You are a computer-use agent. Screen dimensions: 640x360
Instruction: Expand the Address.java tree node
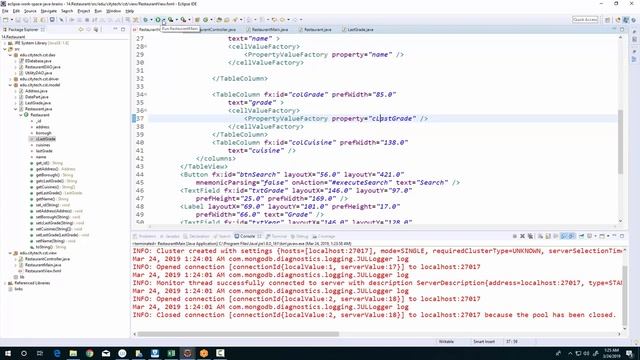[x=16, y=91]
